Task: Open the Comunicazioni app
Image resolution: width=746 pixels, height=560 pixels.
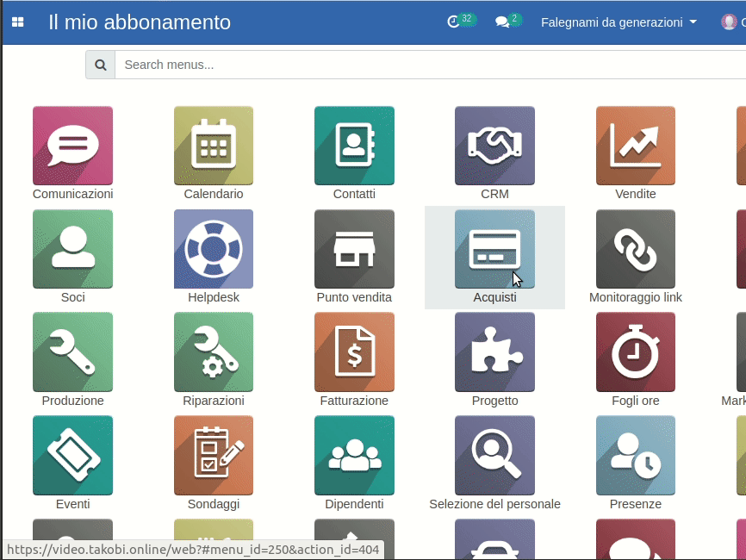Action: coord(73,146)
